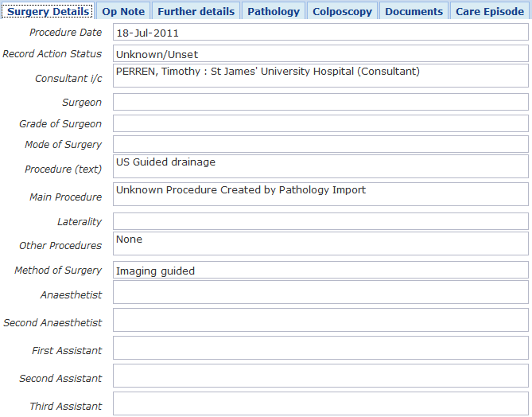This screenshot has width=532, height=417.
Task: Go to the Colposcopy tab
Action: 342,11
